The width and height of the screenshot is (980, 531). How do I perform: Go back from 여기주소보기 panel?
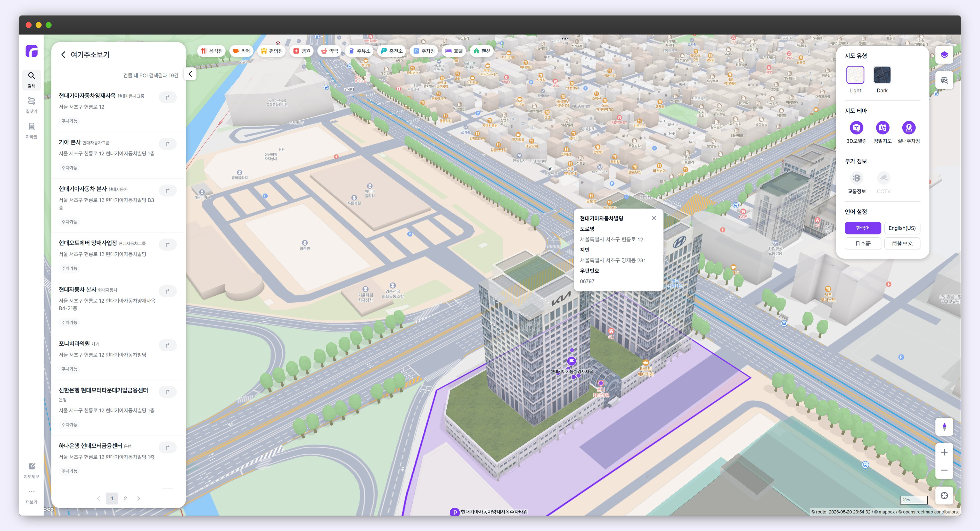pos(63,55)
